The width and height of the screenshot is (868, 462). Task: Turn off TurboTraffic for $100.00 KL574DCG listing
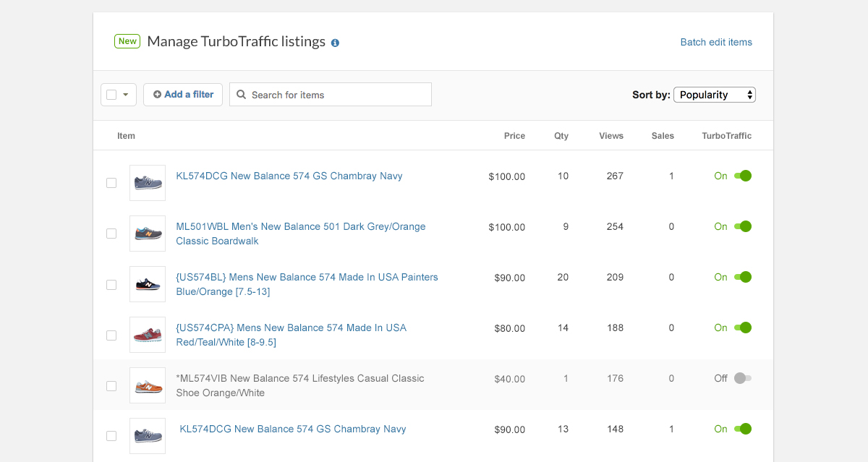coord(743,176)
